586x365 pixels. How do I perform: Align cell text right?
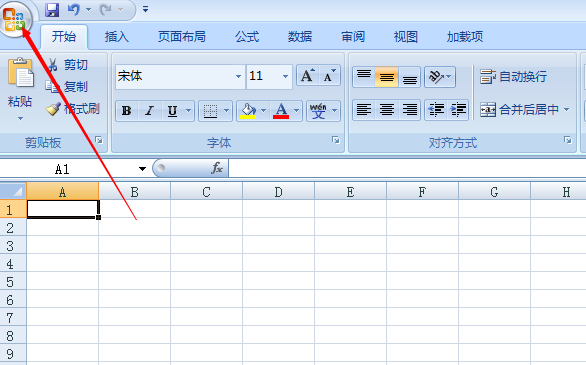click(x=410, y=110)
